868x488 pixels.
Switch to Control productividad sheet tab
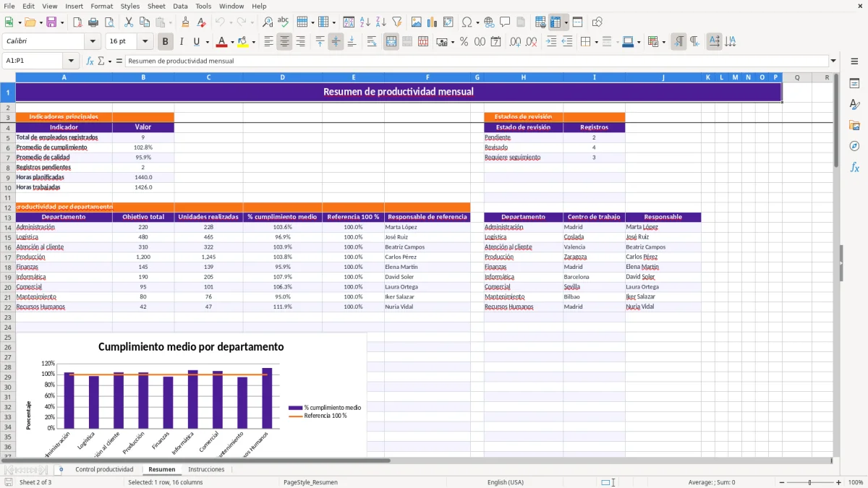[x=104, y=469]
